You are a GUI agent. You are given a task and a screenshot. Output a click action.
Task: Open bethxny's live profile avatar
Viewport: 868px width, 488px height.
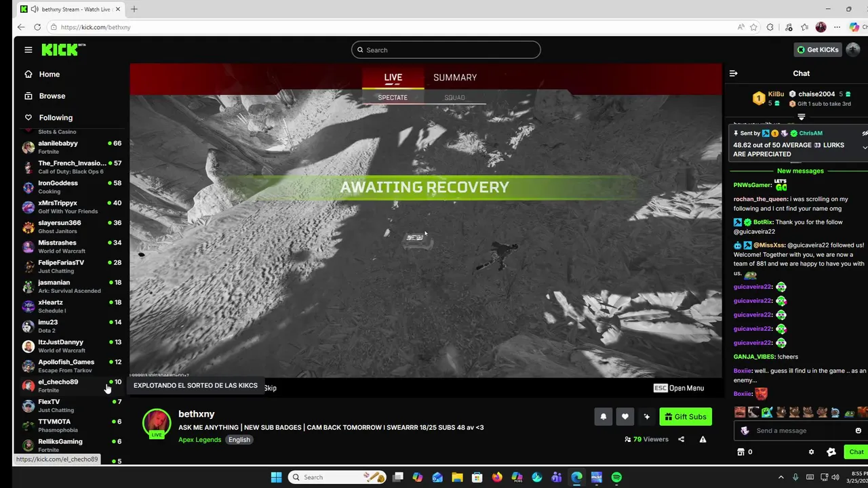coord(157,423)
